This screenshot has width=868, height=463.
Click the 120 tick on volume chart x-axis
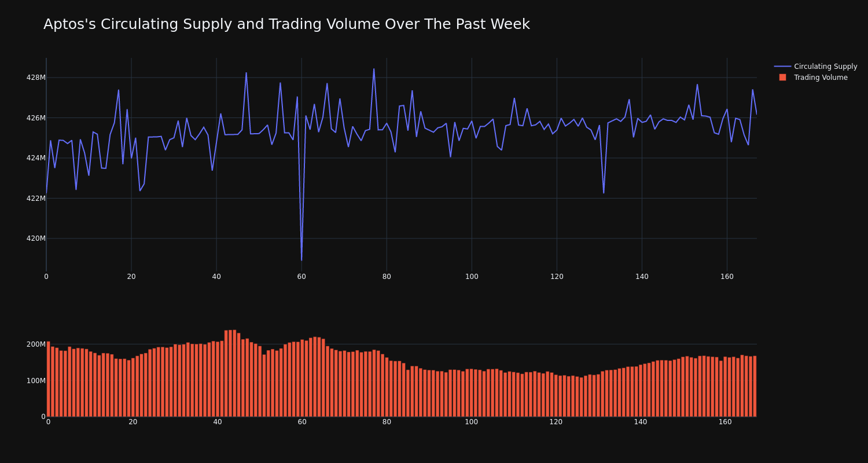[556, 422]
